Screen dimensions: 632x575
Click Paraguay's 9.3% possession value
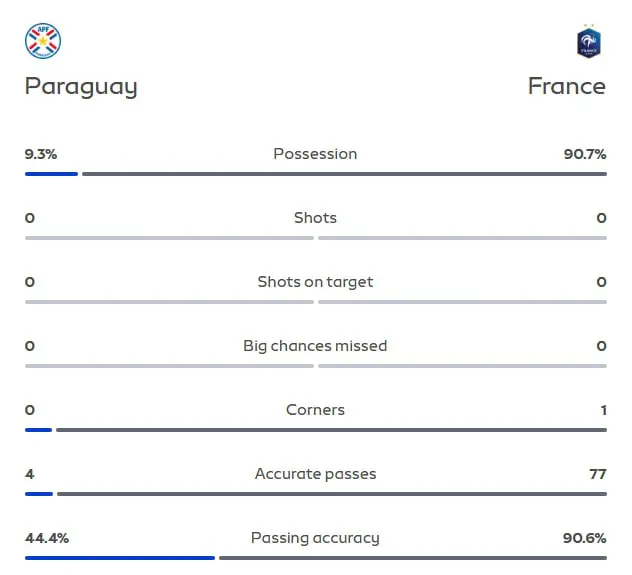click(x=41, y=154)
